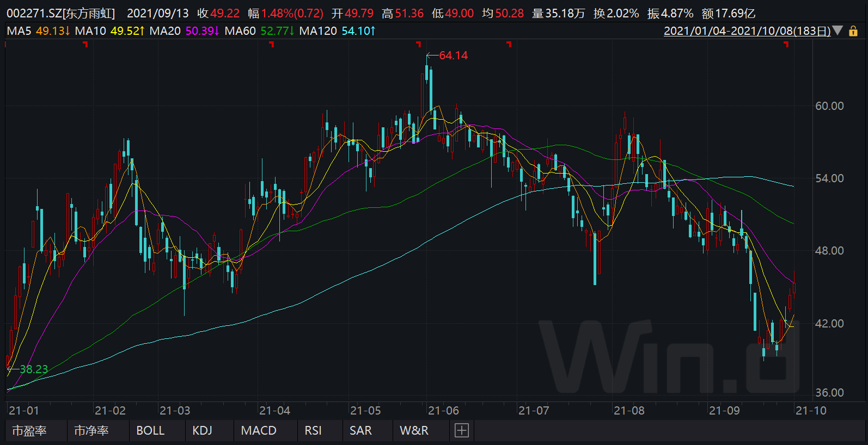This screenshot has width=868, height=445.
Task: Click the 2021/01/04-2021/10/08(183日) date range link
Action: point(747,31)
